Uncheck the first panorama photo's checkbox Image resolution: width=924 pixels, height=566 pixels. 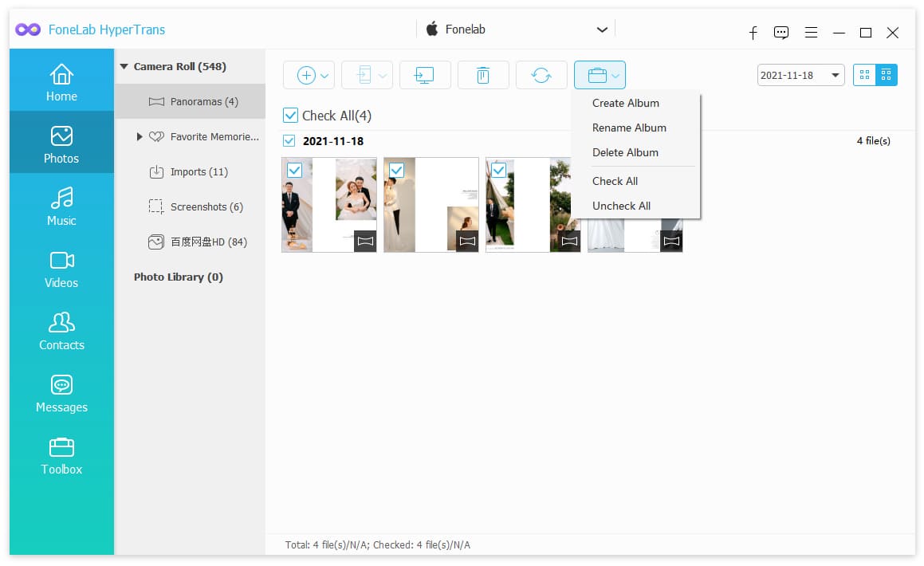coord(294,171)
